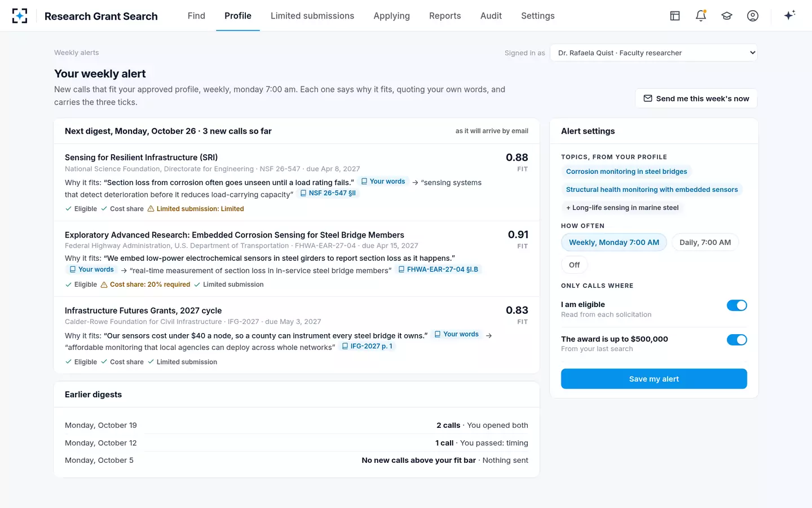This screenshot has height=508, width=812.
Task: Open the table layout icon in header
Action: pos(675,16)
